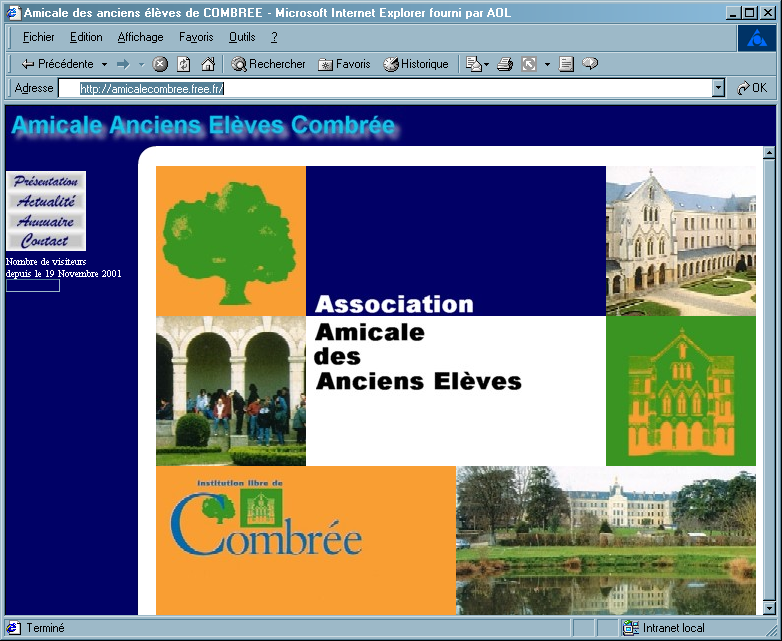
Task: Open the Outils menu
Action: point(242,37)
